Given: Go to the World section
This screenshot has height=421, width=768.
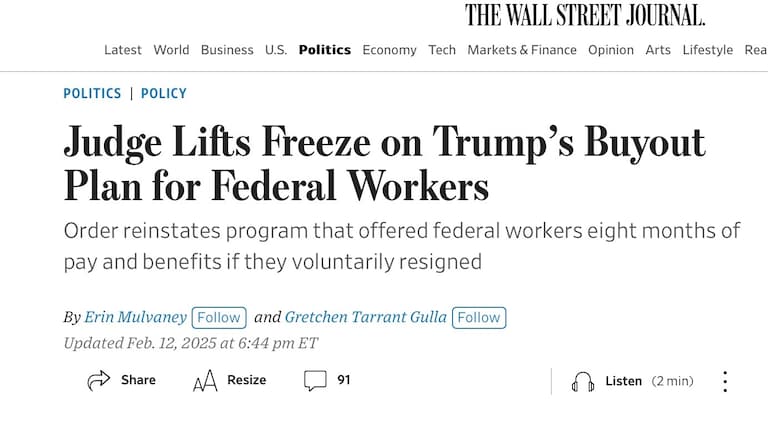Looking at the screenshot, I should click(171, 50).
